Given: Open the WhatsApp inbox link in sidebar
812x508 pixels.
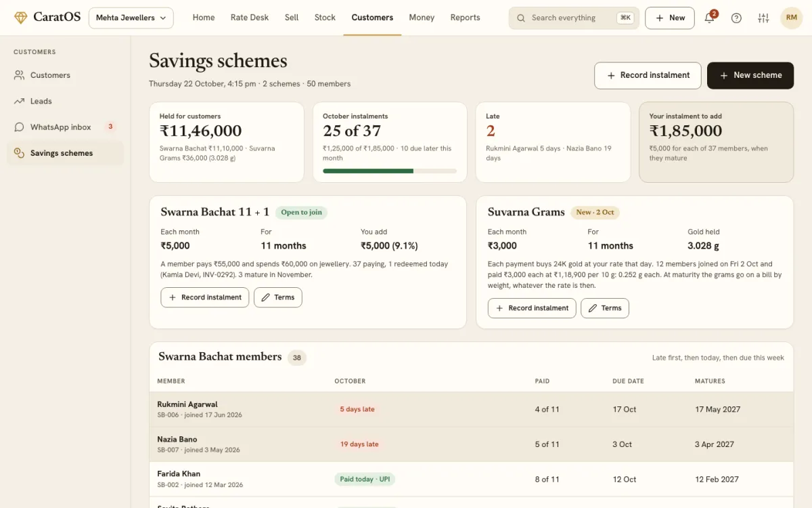Looking at the screenshot, I should 65,127.
